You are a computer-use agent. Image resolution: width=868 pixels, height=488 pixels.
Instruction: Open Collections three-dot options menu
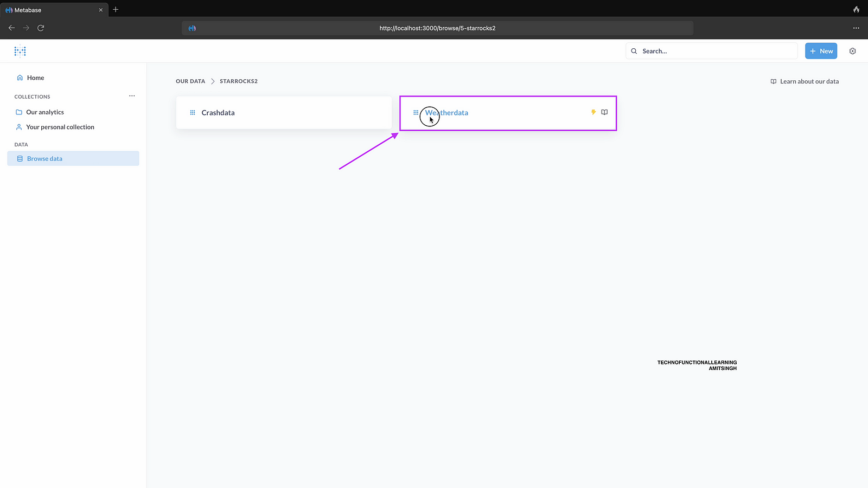(x=132, y=96)
